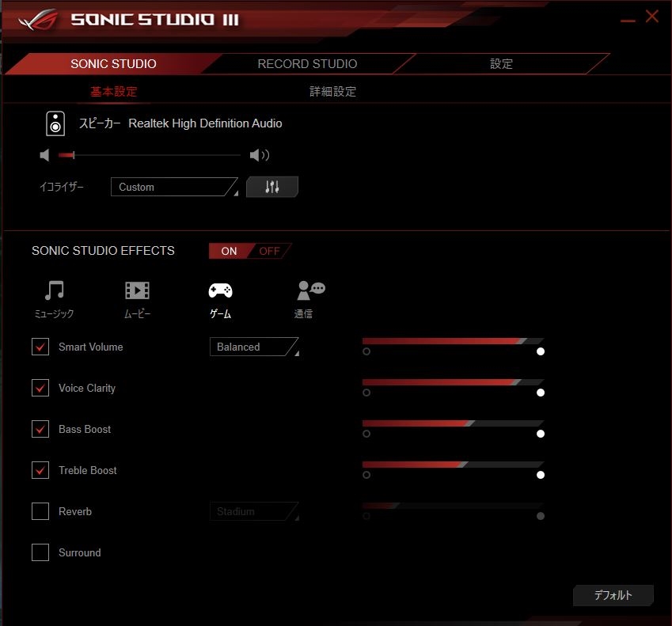Enable the Reverb checkbox
The width and height of the screenshot is (672, 626).
[x=40, y=511]
